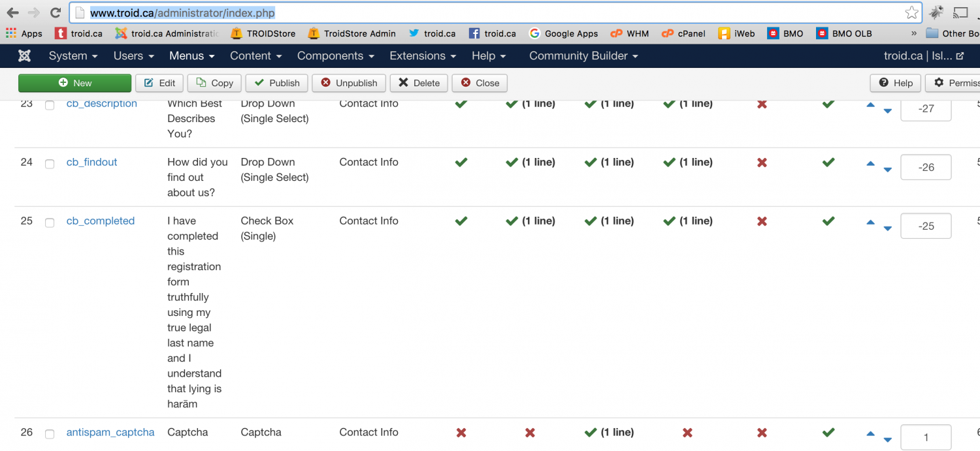The image size is (980, 451).
Task: Open the WHM bookmark
Action: [x=630, y=33]
